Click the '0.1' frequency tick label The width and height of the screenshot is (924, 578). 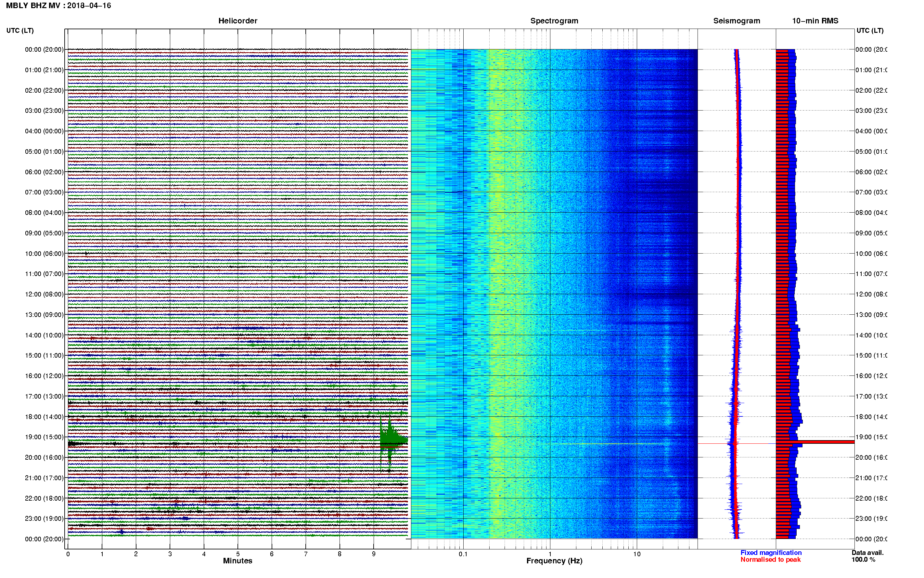[463, 554]
